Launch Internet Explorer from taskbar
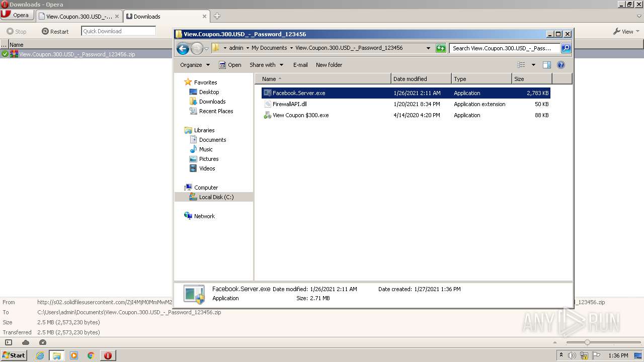Viewport: 644px width, 362px height. (40, 355)
